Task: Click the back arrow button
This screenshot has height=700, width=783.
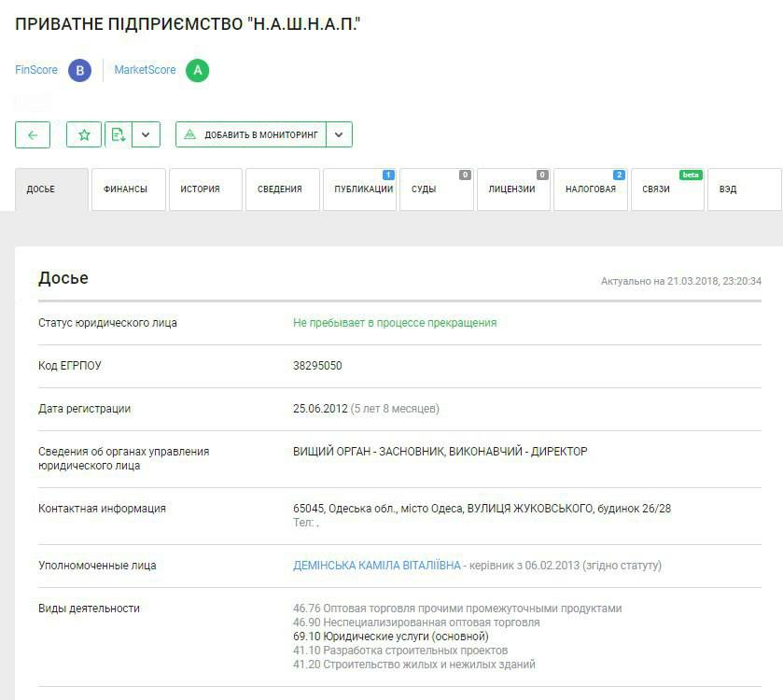Action: tap(33, 134)
